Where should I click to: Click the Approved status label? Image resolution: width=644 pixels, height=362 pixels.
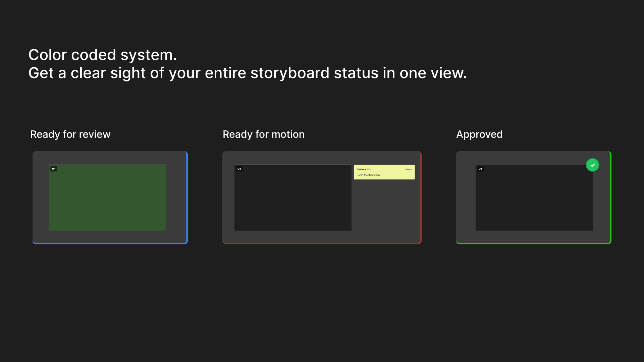pyautogui.click(x=479, y=134)
